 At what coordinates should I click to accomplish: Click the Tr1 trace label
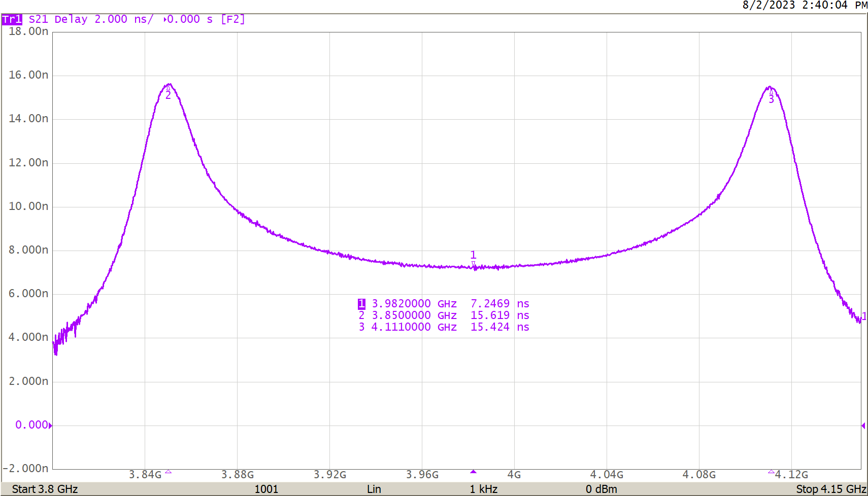(x=12, y=19)
